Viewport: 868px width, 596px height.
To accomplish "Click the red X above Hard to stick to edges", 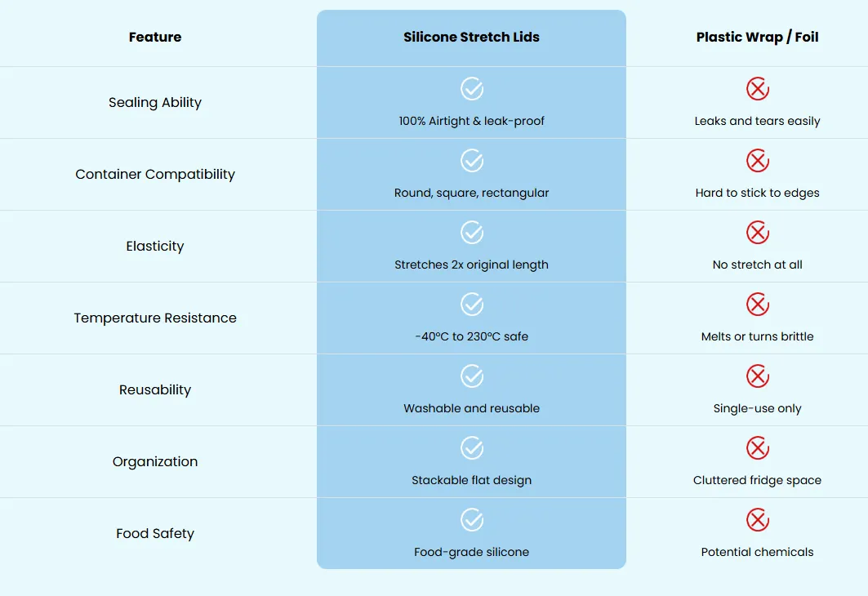I will click(x=757, y=161).
